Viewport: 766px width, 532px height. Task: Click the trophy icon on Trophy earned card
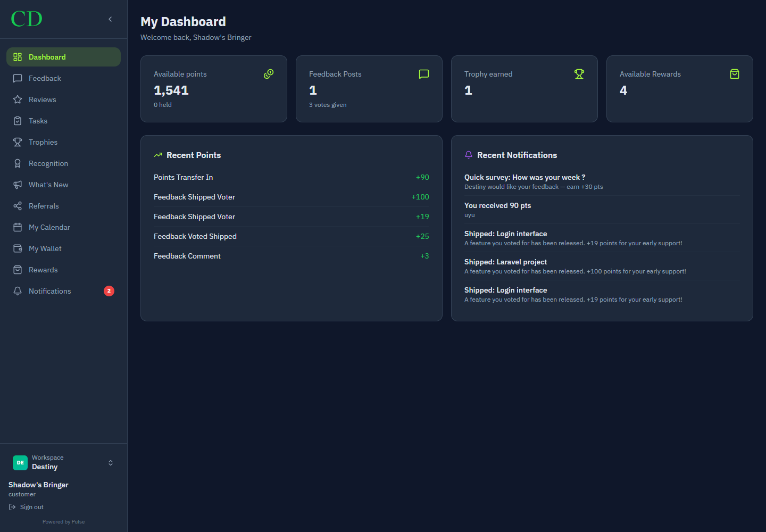pos(579,74)
